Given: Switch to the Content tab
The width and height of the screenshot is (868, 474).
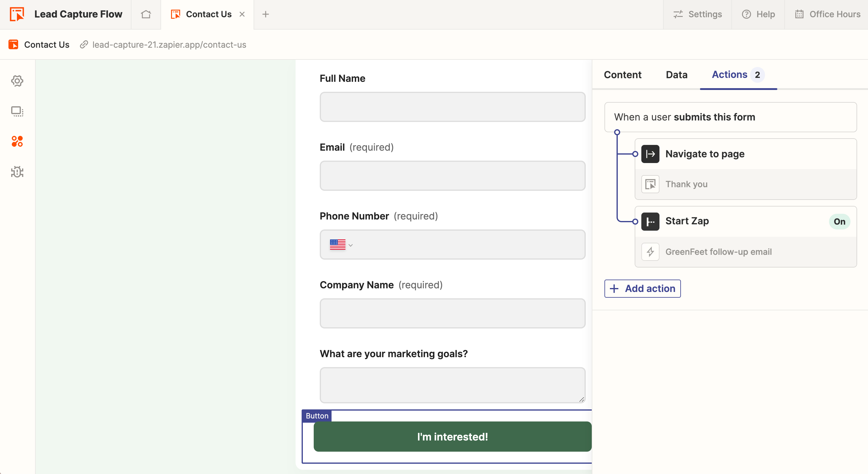Looking at the screenshot, I should coord(622,75).
